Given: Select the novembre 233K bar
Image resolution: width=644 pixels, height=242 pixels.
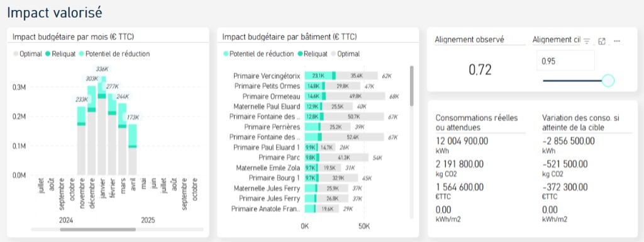Looking at the screenshot, I should [81, 141].
